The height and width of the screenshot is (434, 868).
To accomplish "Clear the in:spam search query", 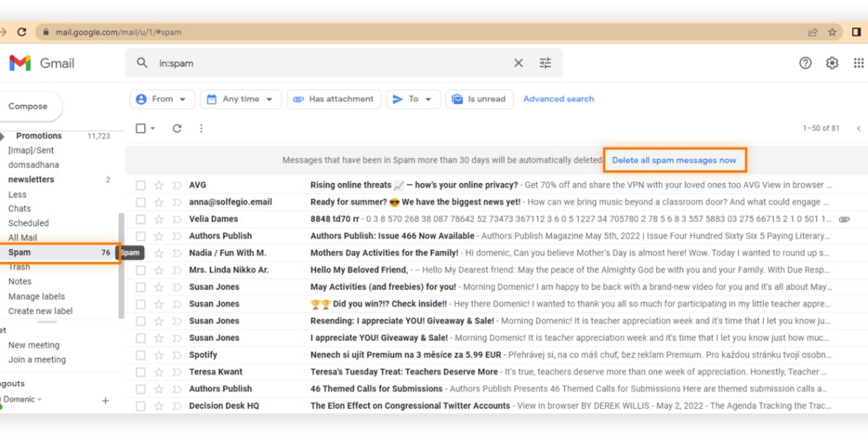I will click(x=519, y=63).
